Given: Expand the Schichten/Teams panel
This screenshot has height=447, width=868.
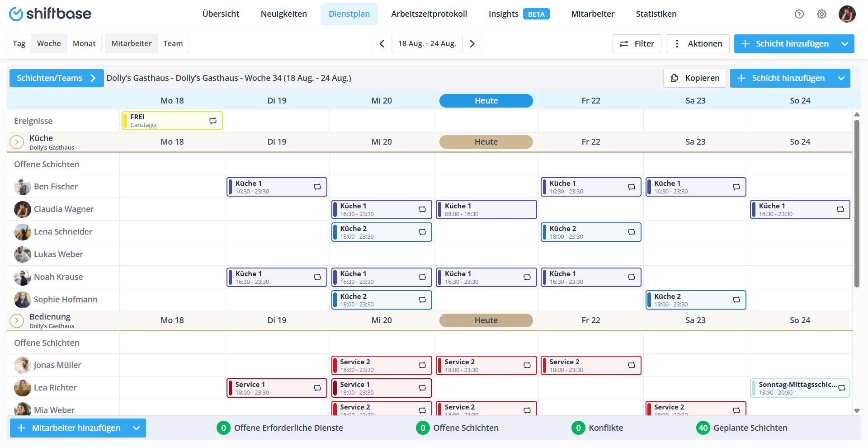Looking at the screenshot, I should point(57,78).
